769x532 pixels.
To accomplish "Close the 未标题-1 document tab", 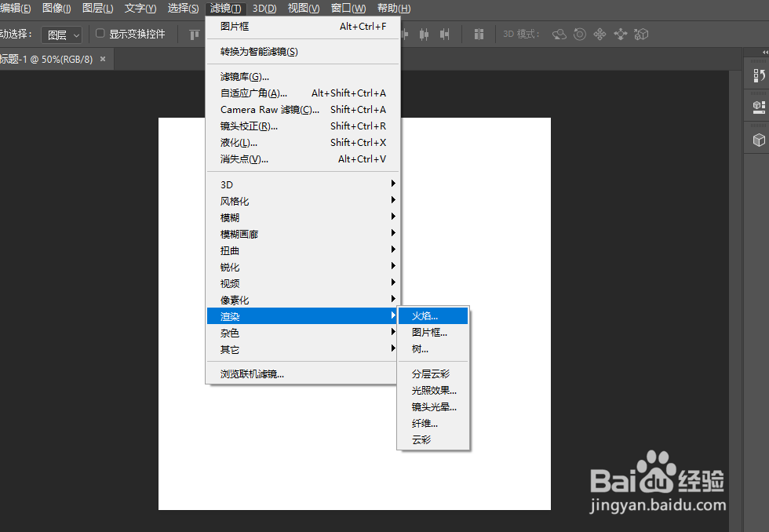I will point(103,59).
